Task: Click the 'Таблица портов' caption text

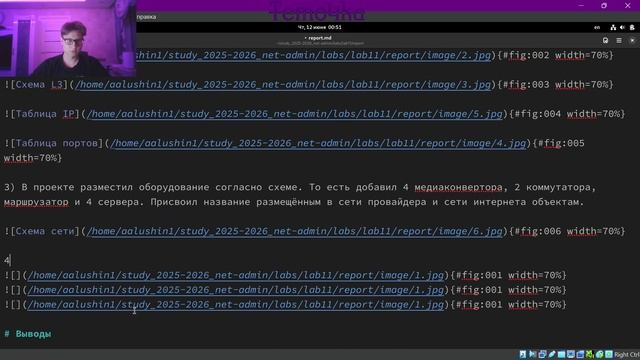Action: pyautogui.click(x=57, y=143)
